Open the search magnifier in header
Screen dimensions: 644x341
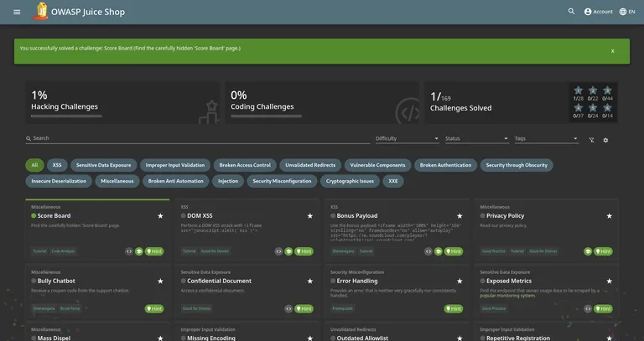click(571, 12)
